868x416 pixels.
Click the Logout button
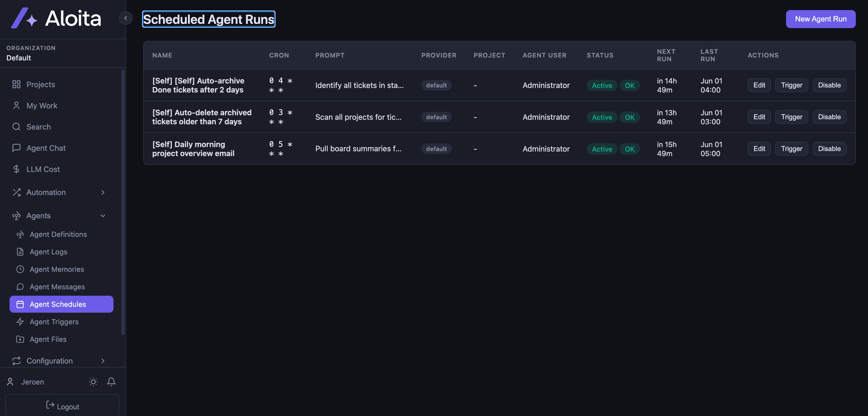[62, 405]
